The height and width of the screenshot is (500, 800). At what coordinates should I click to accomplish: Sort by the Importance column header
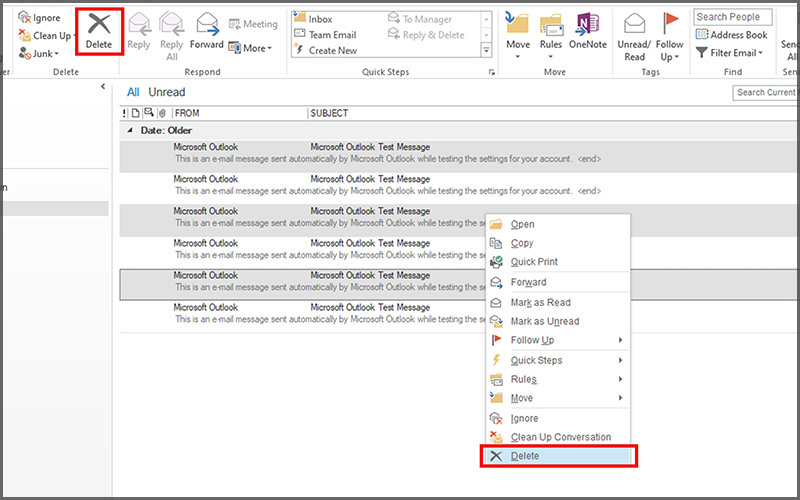(124, 113)
